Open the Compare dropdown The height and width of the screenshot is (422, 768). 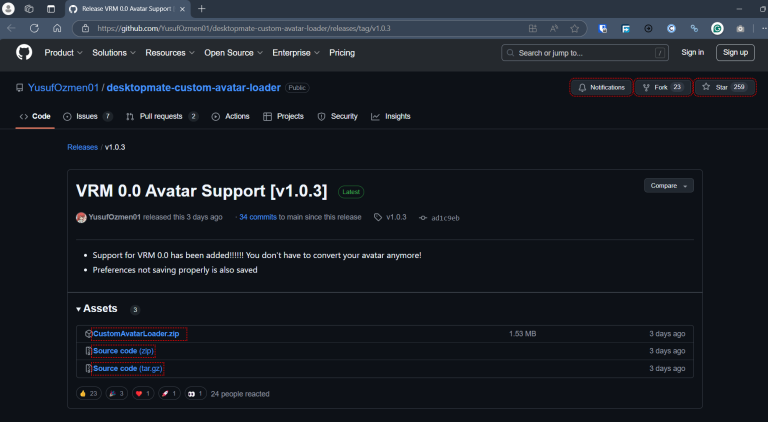click(x=668, y=185)
